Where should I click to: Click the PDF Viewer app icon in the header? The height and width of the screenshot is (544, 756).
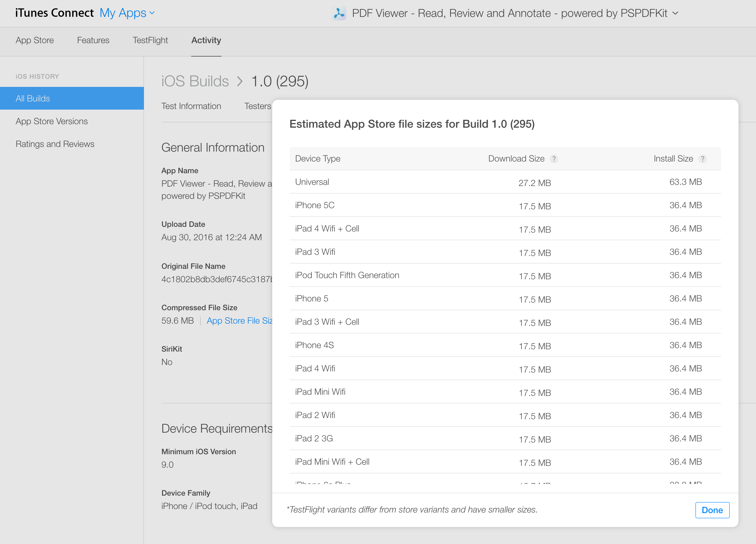tap(339, 13)
